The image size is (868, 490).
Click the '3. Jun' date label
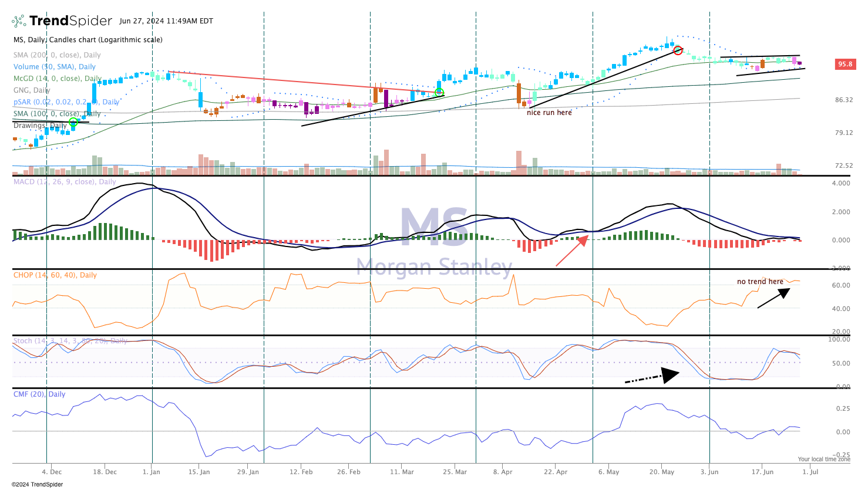tap(709, 472)
